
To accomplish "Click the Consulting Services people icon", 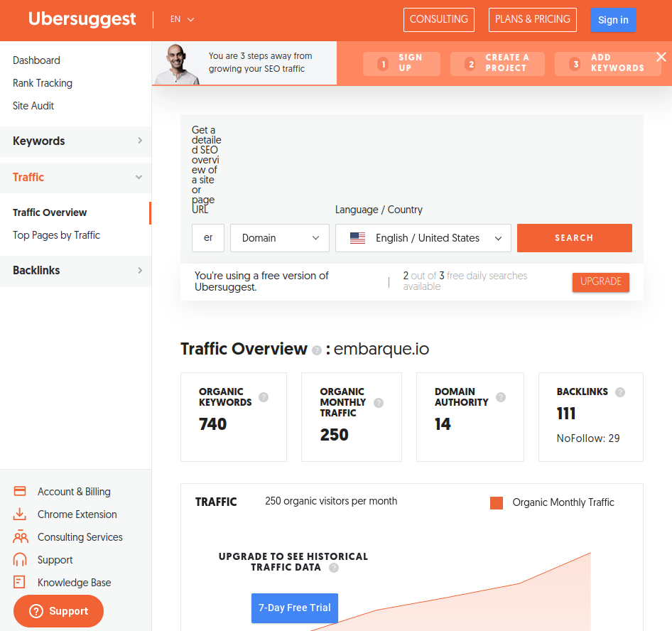I will tap(20, 536).
